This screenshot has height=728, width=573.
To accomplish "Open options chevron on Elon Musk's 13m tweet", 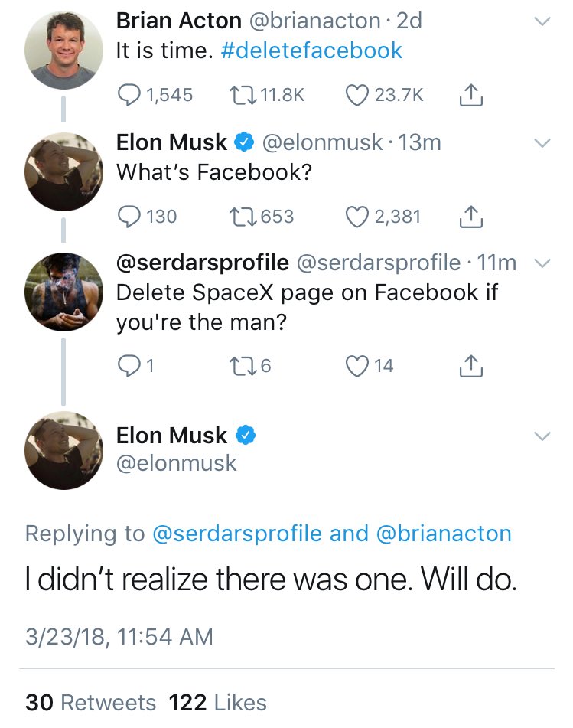I will (x=542, y=142).
